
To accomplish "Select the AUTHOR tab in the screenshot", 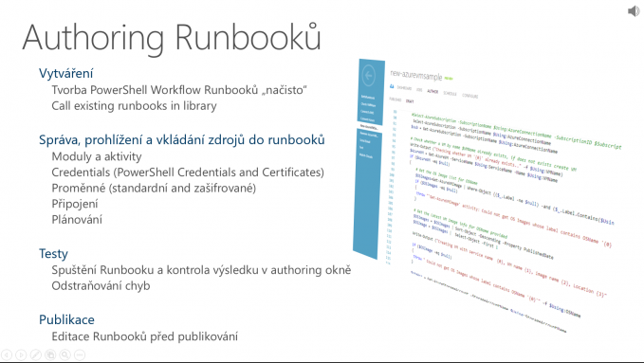I will 432,91.
